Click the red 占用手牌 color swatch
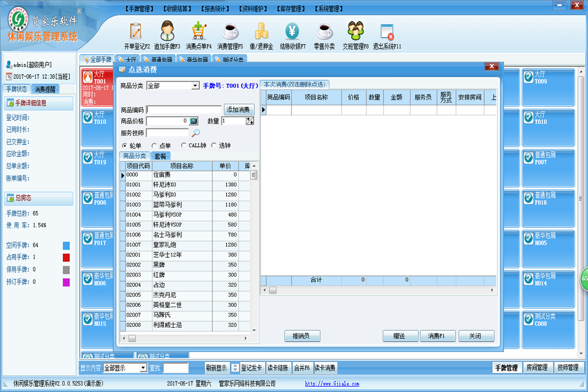 click(66, 258)
